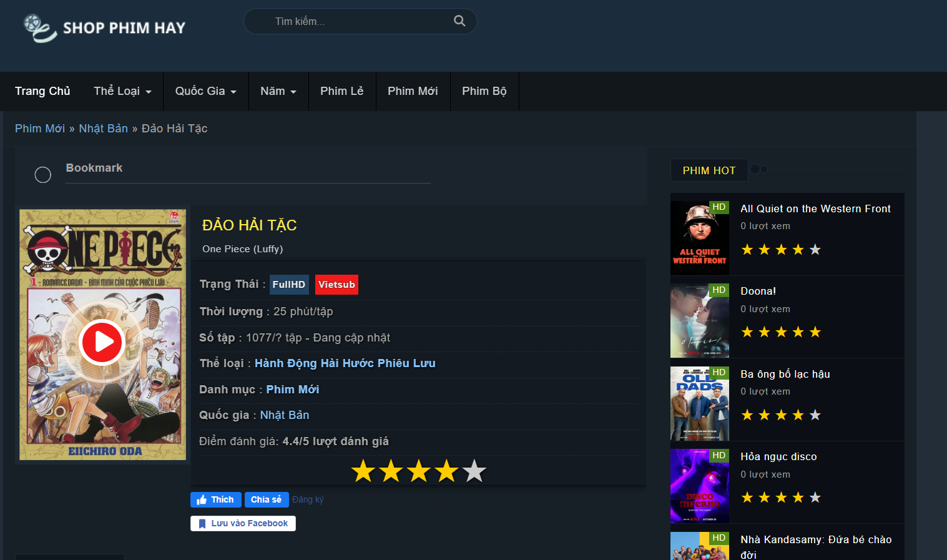Click the FullHD status badge
This screenshot has width=947, height=560.
pyautogui.click(x=289, y=285)
